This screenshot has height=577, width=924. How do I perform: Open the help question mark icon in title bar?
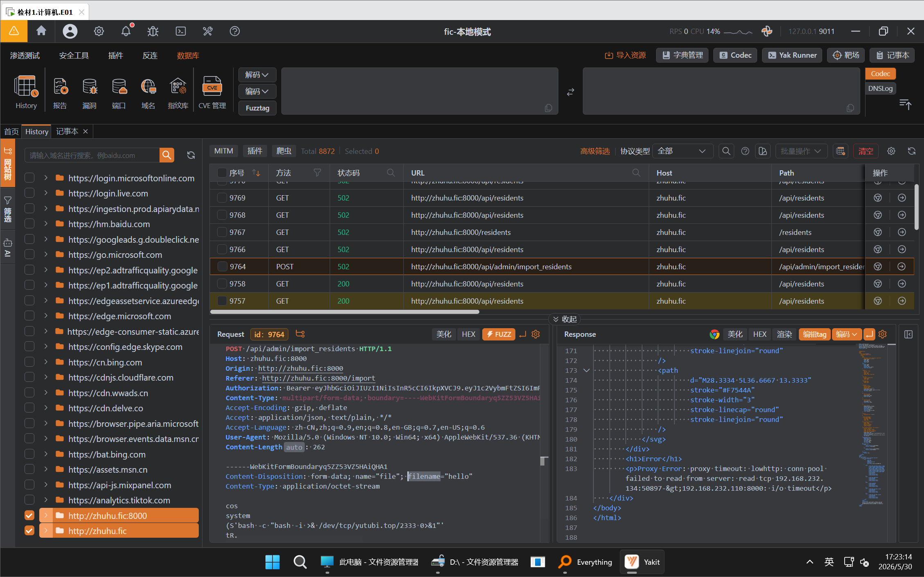235,31
